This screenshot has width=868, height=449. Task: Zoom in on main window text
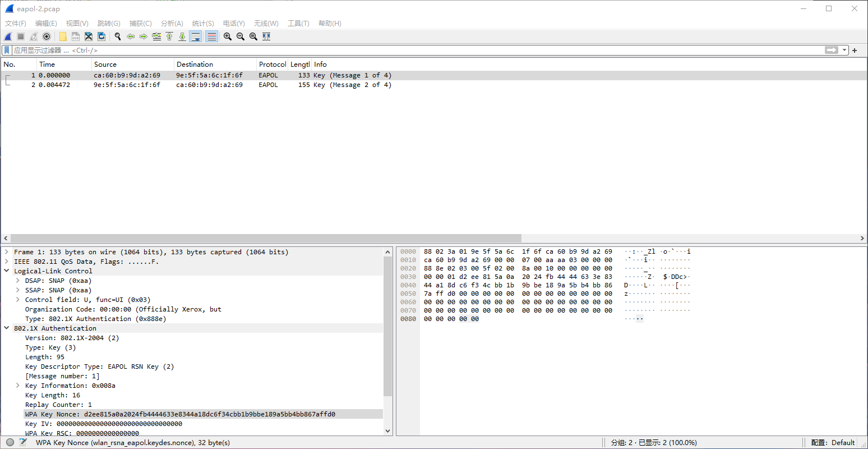coord(228,36)
